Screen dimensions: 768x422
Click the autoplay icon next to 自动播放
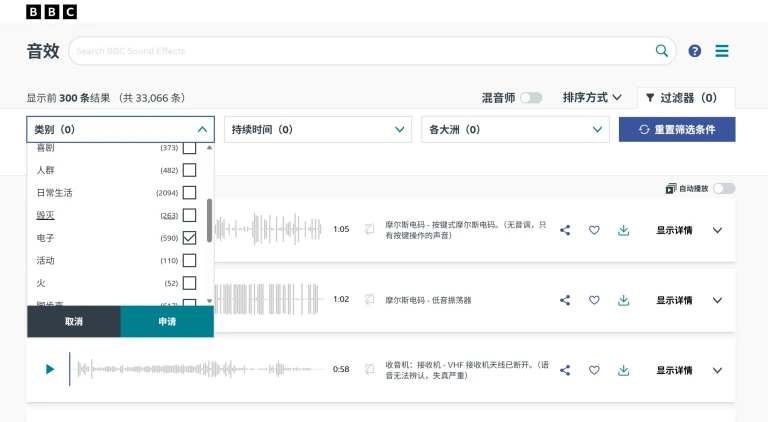point(671,188)
